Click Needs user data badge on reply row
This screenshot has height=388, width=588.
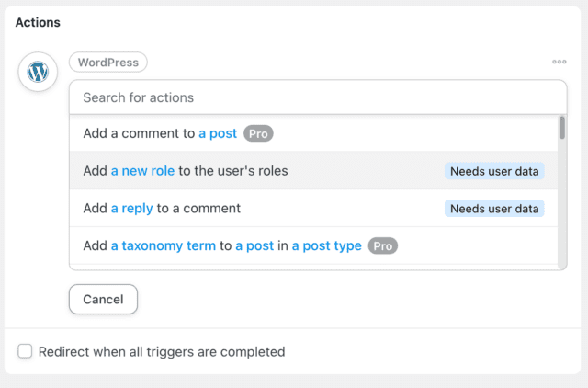point(494,209)
